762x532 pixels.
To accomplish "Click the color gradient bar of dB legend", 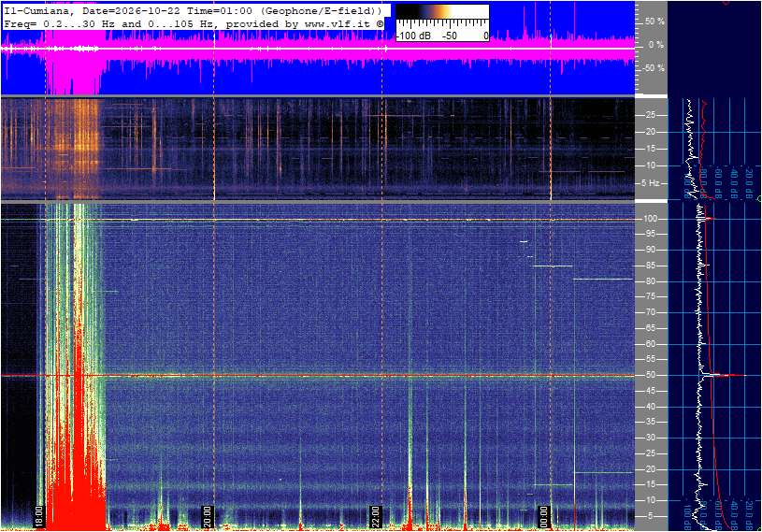I will pyautogui.click(x=442, y=11).
